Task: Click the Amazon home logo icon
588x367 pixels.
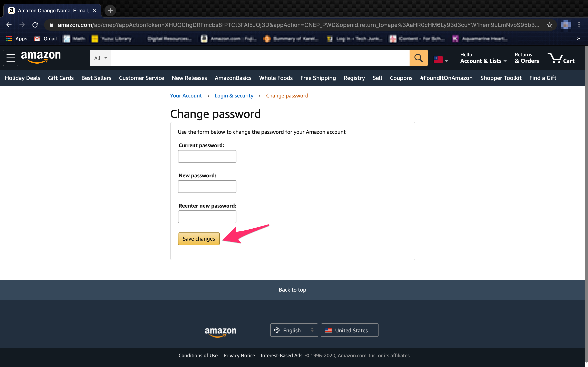Action: 41,57
